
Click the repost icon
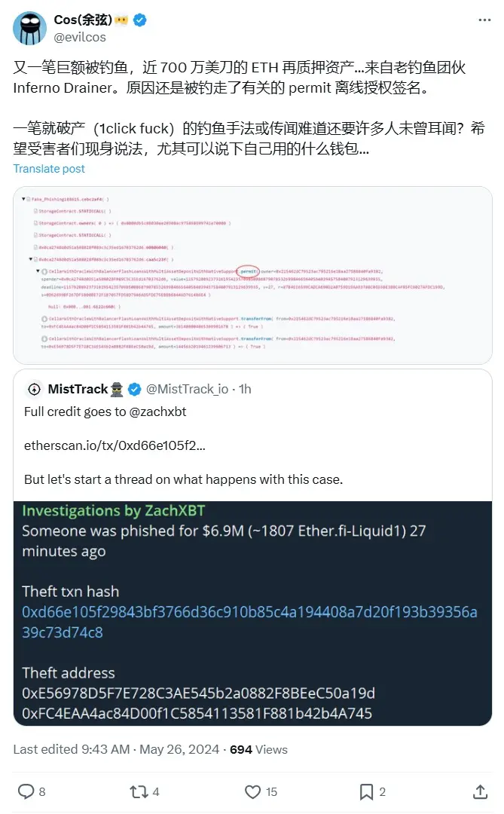139,791
